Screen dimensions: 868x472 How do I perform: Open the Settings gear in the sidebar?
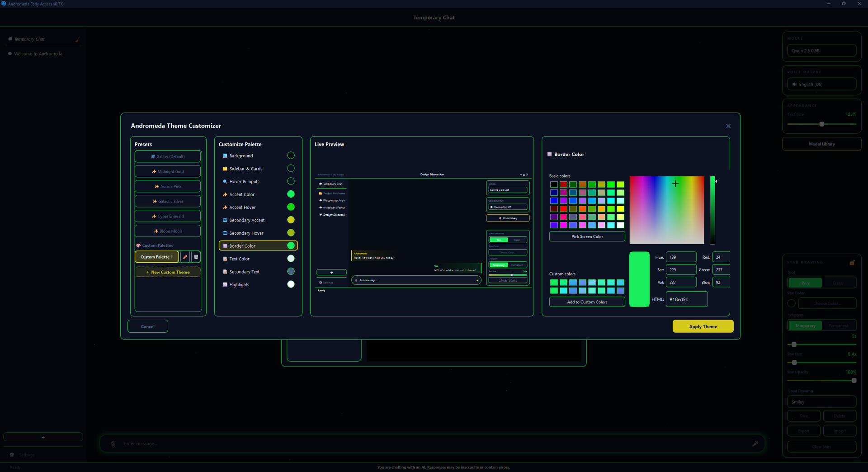click(x=12, y=455)
